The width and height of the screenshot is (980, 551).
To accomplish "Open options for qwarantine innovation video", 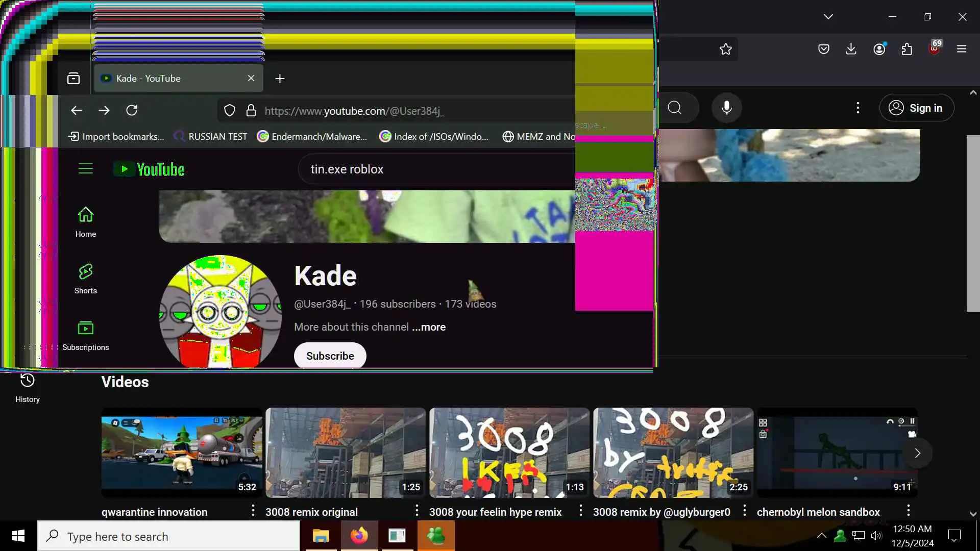I will click(253, 511).
